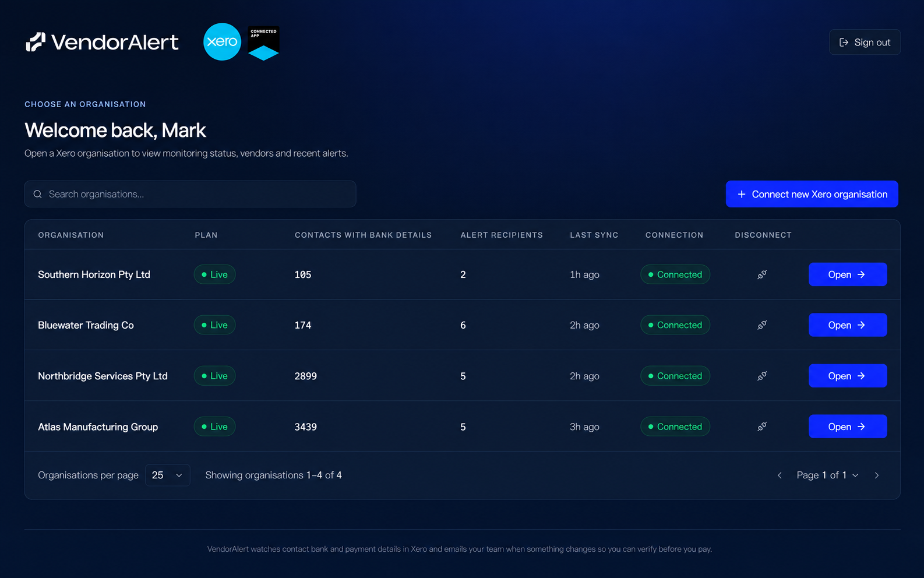Click Connected status for Bluewater Trading

point(675,325)
